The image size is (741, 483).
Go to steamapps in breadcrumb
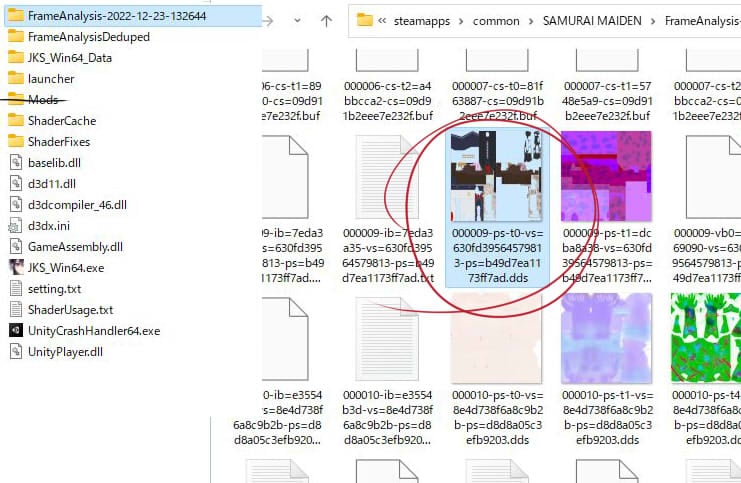pyautogui.click(x=422, y=21)
